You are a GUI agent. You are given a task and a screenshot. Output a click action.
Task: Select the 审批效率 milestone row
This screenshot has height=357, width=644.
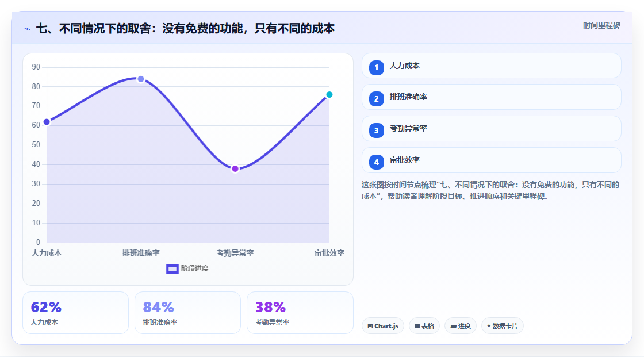coord(491,160)
